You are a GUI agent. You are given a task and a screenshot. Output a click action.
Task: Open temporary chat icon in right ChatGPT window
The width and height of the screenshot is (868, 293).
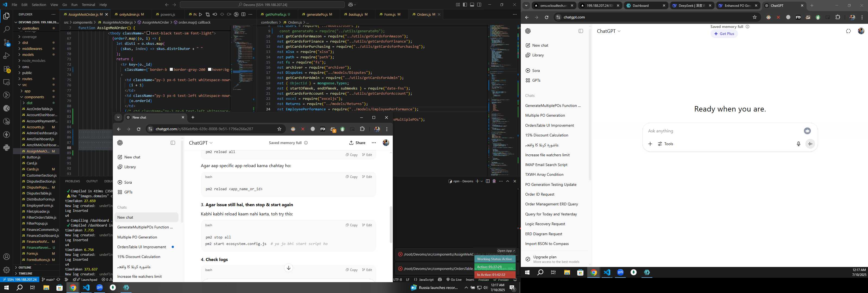pos(848,31)
